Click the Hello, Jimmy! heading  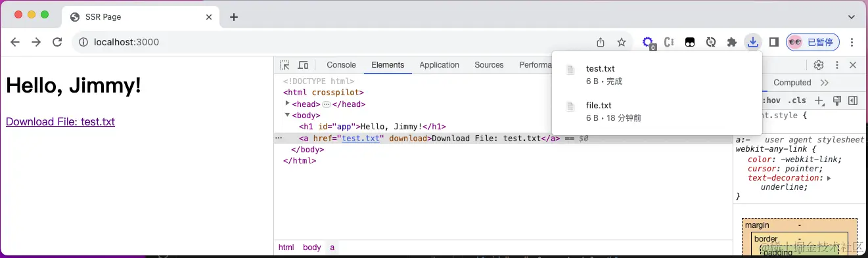(74, 85)
